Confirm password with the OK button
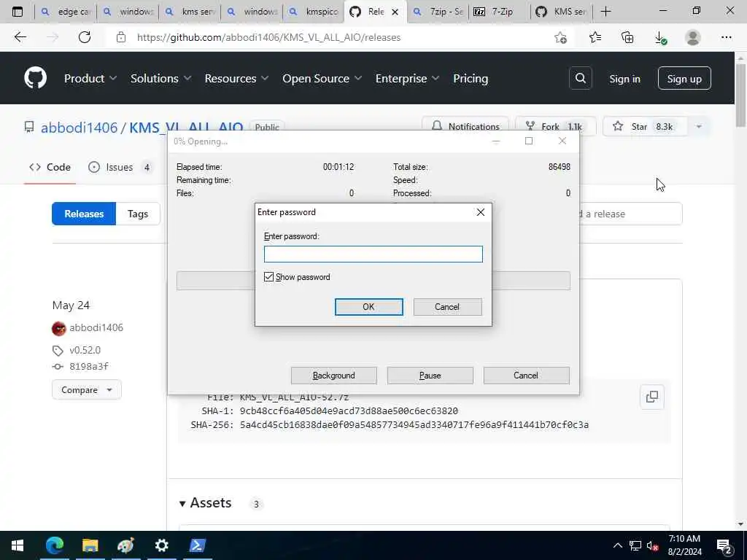The width and height of the screenshot is (747, 560). tap(368, 307)
